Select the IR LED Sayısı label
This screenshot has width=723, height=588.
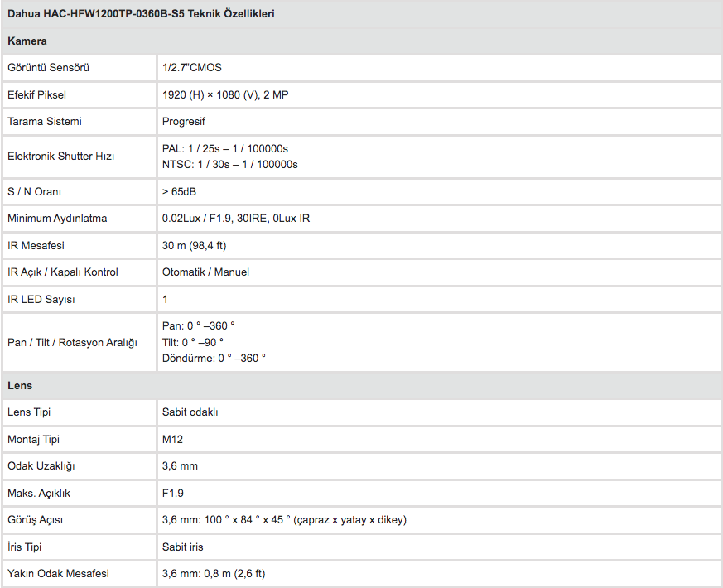(x=41, y=300)
